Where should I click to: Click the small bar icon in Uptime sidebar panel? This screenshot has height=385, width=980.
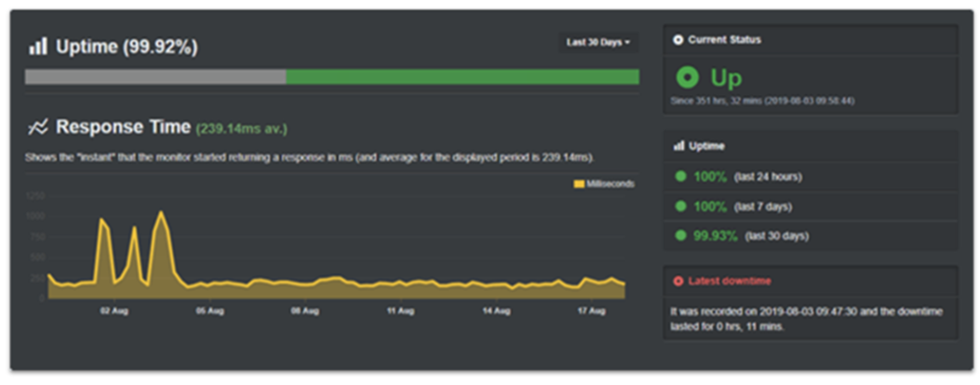679,146
